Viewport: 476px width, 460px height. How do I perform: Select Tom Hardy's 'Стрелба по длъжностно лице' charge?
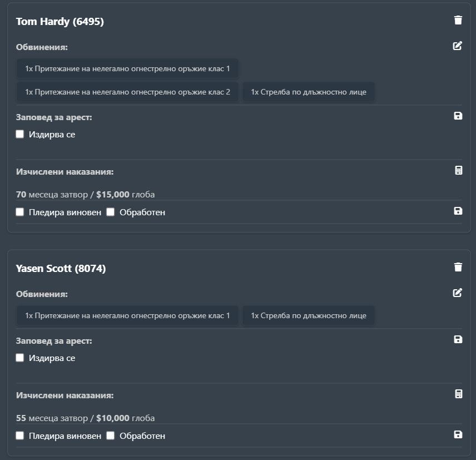[x=308, y=92]
